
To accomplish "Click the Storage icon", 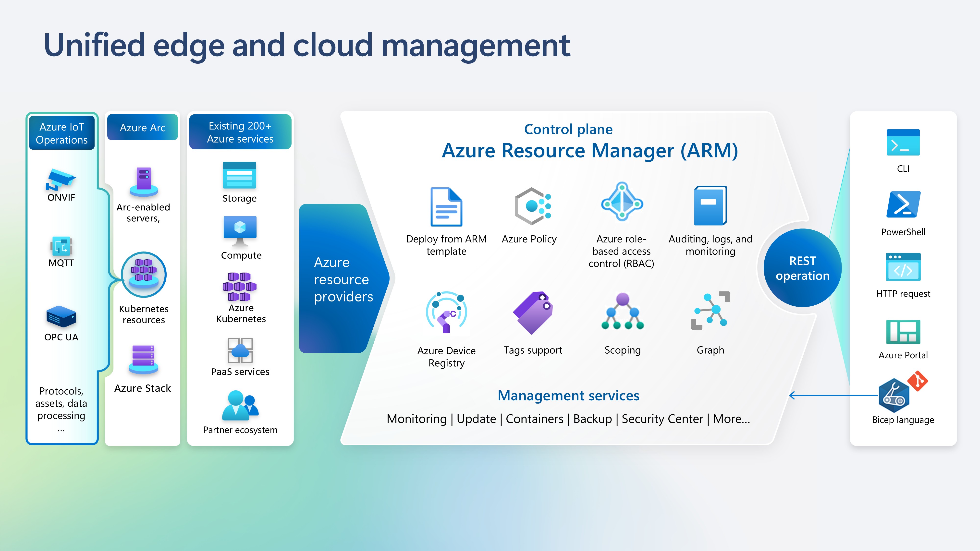I will pos(239,175).
